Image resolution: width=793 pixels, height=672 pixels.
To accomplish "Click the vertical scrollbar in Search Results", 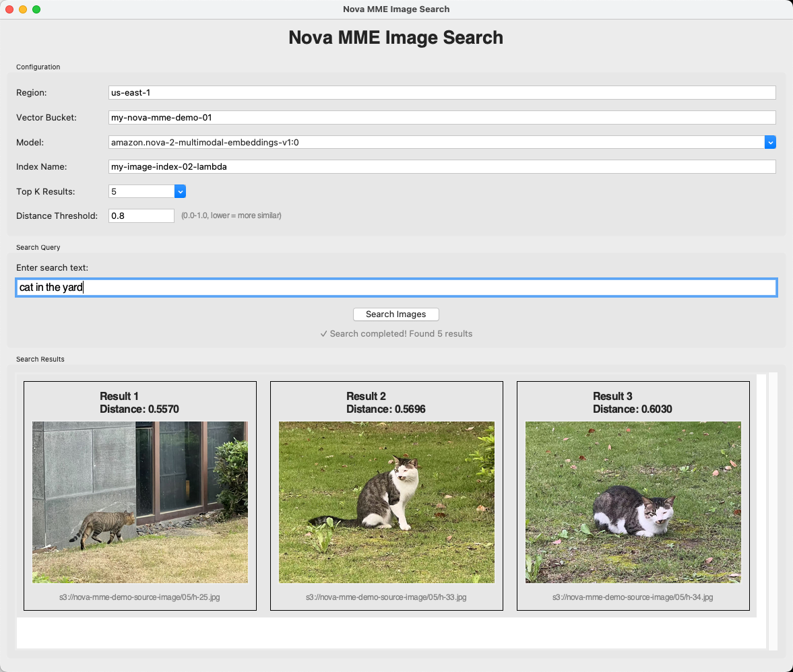I will point(773,510).
